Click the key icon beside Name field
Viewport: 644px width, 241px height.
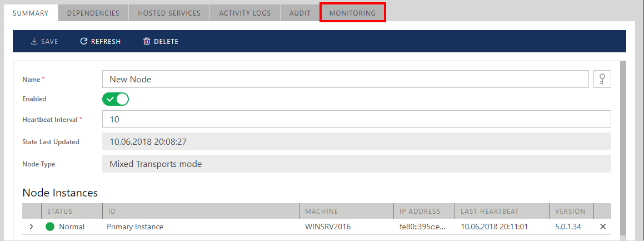pyautogui.click(x=602, y=80)
